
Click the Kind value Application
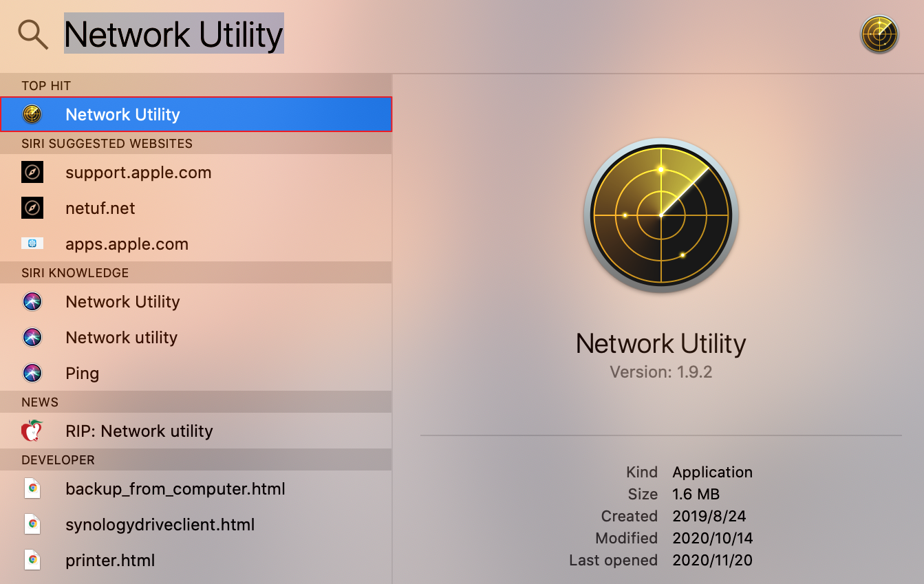pos(712,472)
